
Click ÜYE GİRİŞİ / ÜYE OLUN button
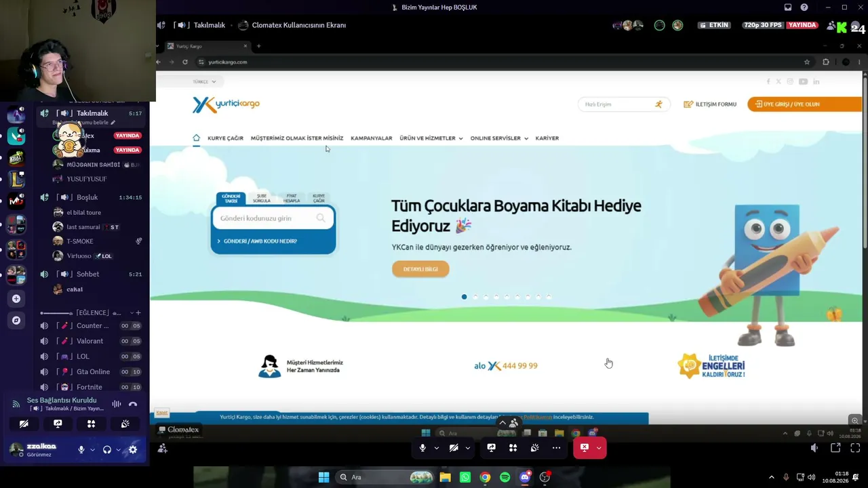tap(805, 104)
